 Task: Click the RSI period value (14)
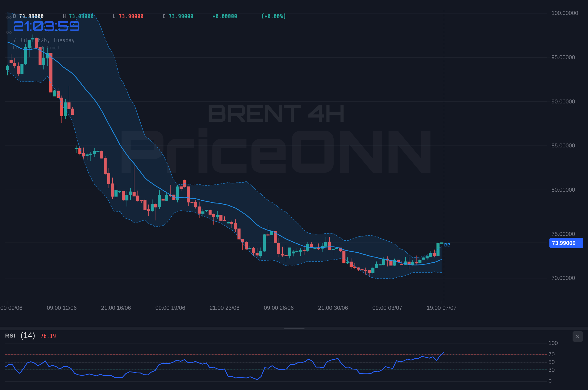[28, 335]
